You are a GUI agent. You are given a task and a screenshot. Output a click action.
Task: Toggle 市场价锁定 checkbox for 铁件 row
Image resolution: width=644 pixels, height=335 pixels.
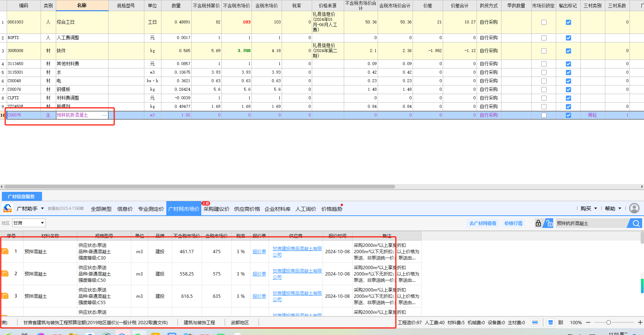click(544, 51)
